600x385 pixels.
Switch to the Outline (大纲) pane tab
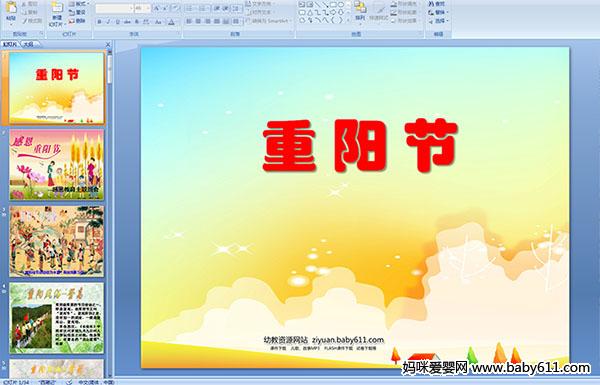pyautogui.click(x=28, y=44)
